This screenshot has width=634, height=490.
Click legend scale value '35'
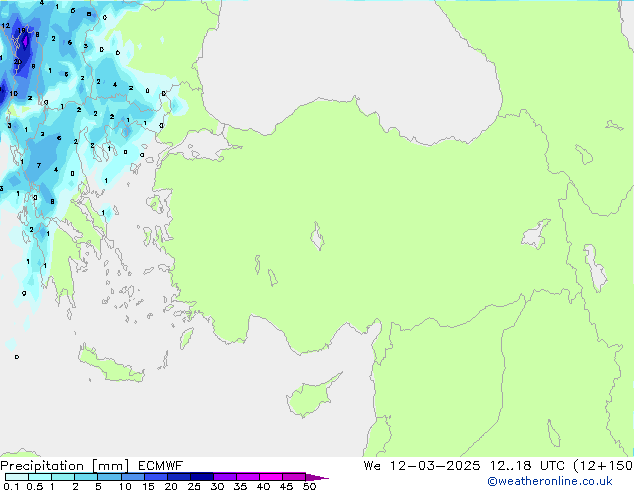[x=240, y=486]
